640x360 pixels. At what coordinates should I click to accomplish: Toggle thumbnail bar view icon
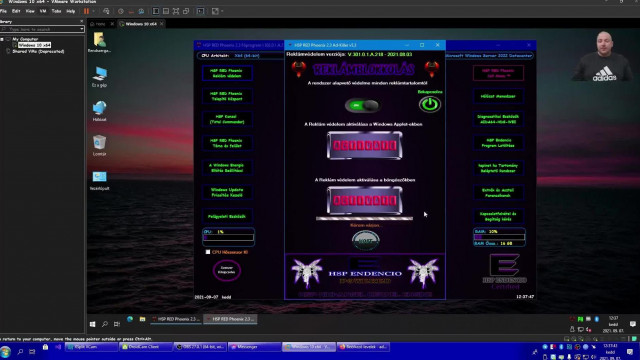coord(166,11)
